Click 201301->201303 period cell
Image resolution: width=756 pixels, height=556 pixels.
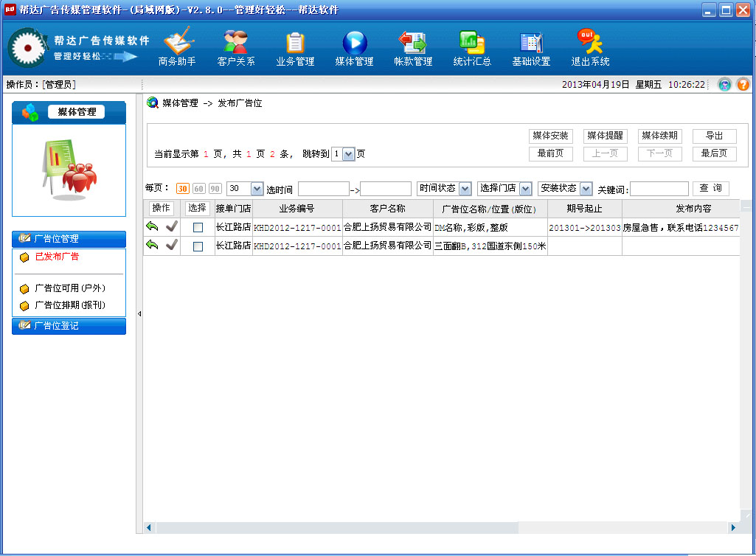point(584,228)
